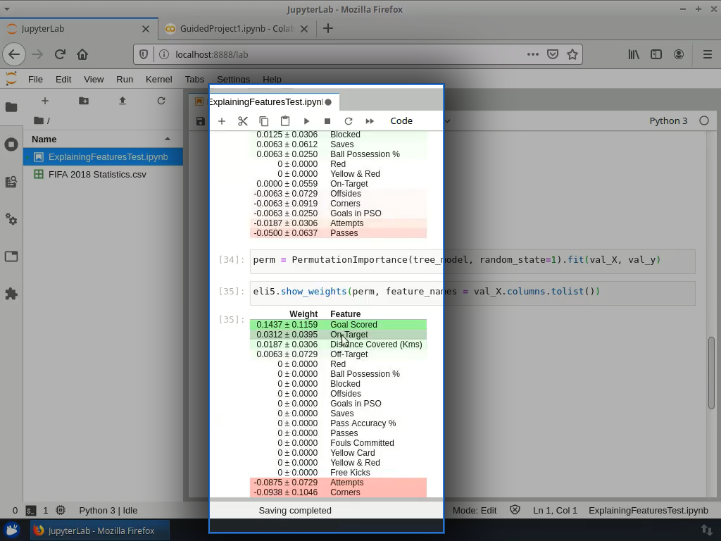The height and width of the screenshot is (541, 721).
Task: Open the Help menu
Action: tap(272, 79)
